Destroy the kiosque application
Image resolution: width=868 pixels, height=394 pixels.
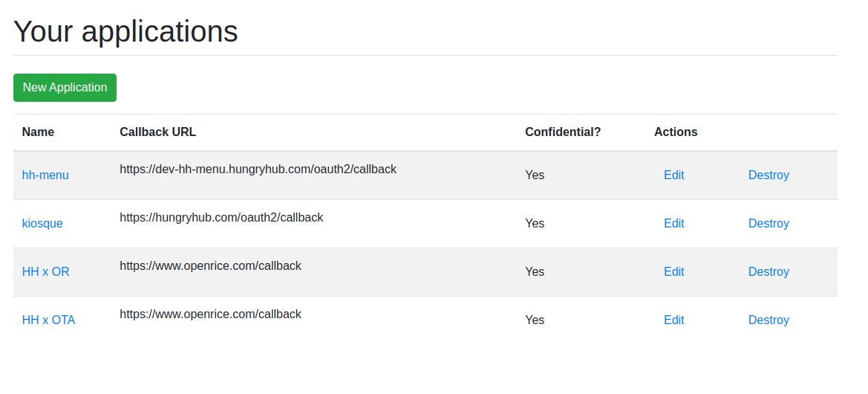[x=769, y=224]
